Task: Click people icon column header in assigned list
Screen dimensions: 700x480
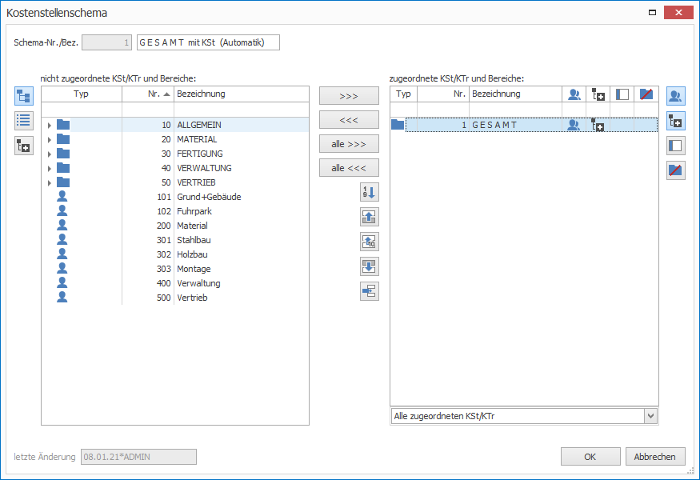Action: click(574, 94)
